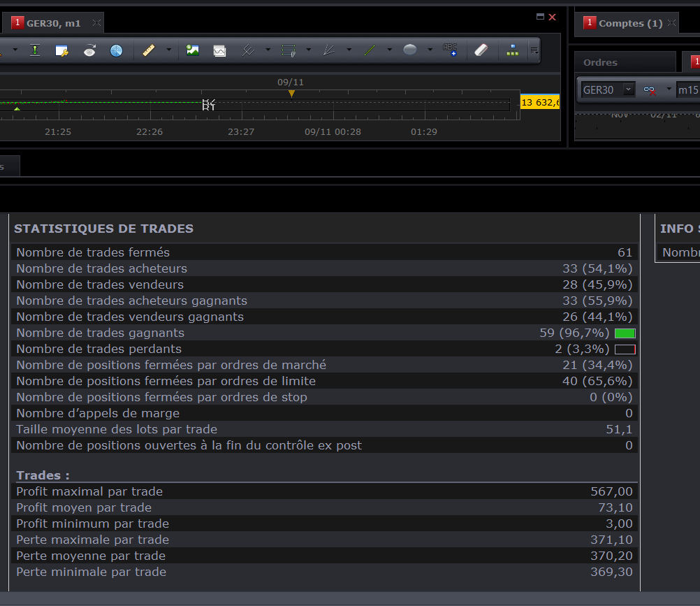This screenshot has width=700, height=606.
Task: Click the add image icon
Action: [x=192, y=50]
